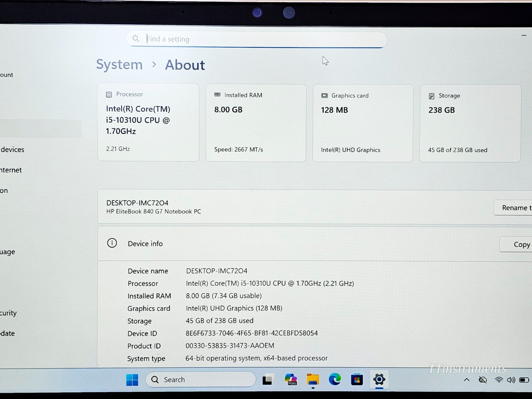This screenshot has height=399, width=532.
Task: Click the Device ID value starting with '8E6F6733'
Action: tap(252, 333)
